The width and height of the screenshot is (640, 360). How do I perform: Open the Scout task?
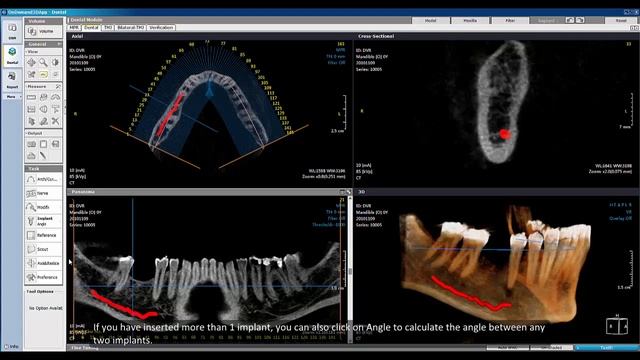coord(43,249)
